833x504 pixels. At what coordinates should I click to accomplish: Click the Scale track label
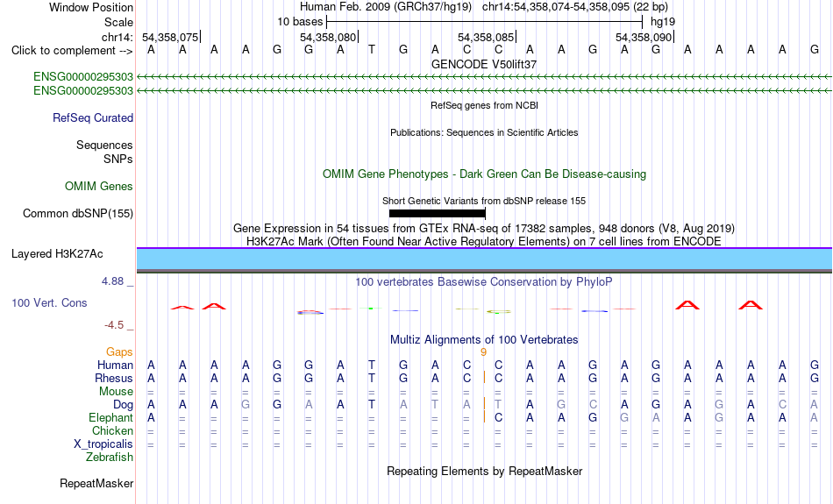tap(118, 22)
